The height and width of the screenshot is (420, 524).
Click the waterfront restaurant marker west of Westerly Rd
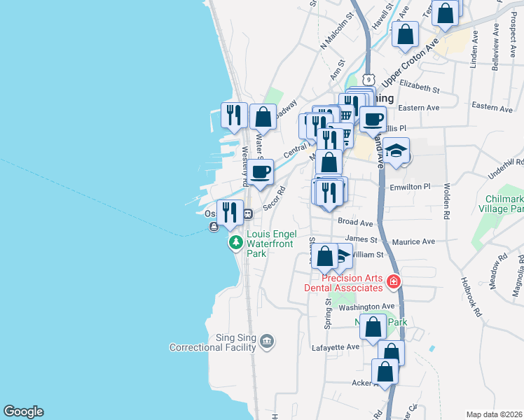(x=234, y=115)
